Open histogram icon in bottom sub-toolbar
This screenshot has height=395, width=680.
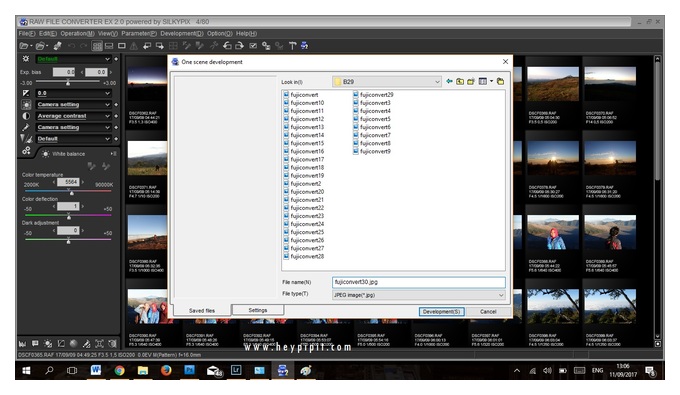pos(22,344)
